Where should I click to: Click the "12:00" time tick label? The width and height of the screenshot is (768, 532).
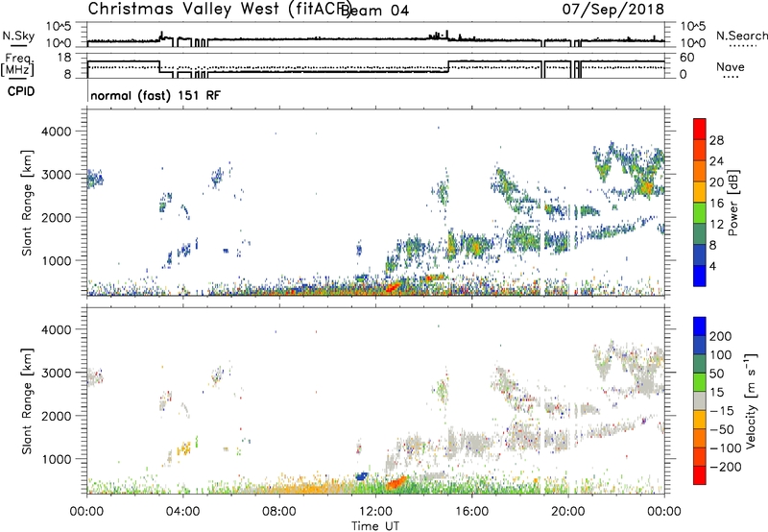375,512
